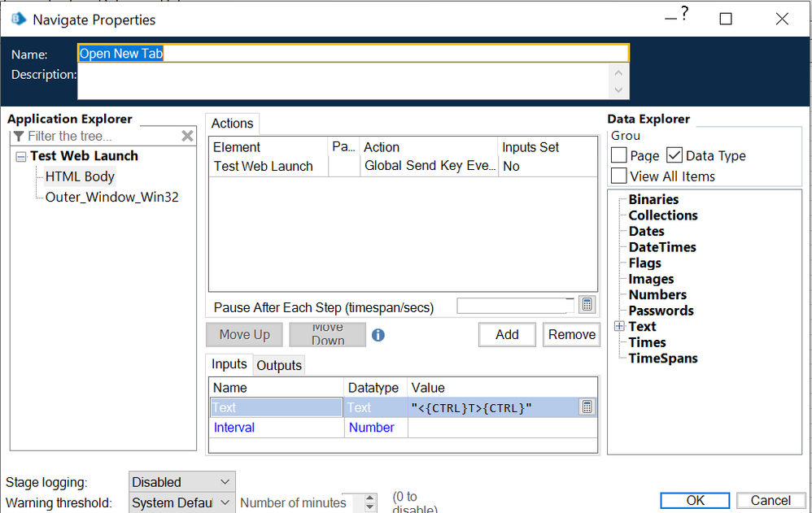Click the filter funnel icon
Screen dimensions: 812x513
19,136
